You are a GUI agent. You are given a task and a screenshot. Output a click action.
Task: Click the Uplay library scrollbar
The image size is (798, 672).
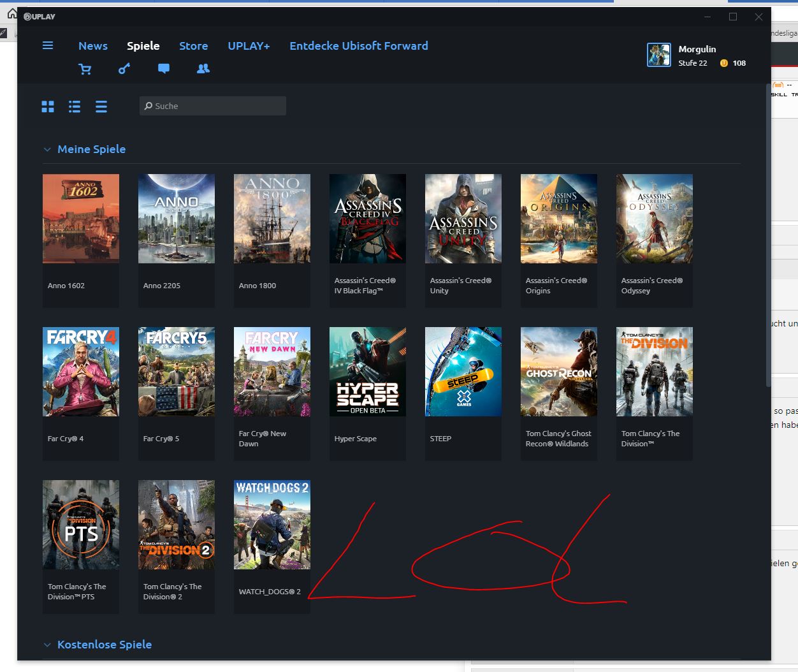[768, 235]
